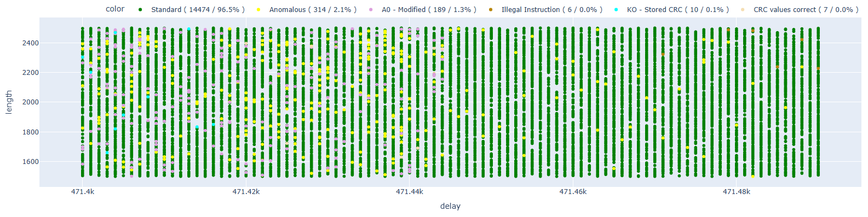Click the cyan KO - Stored CRC marker dot
The width and height of the screenshot is (868, 217).
[x=616, y=10]
